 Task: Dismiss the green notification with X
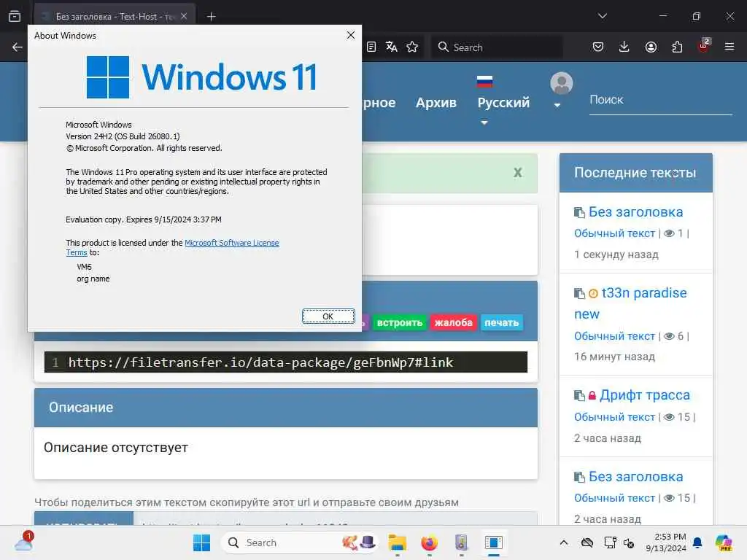pos(518,172)
